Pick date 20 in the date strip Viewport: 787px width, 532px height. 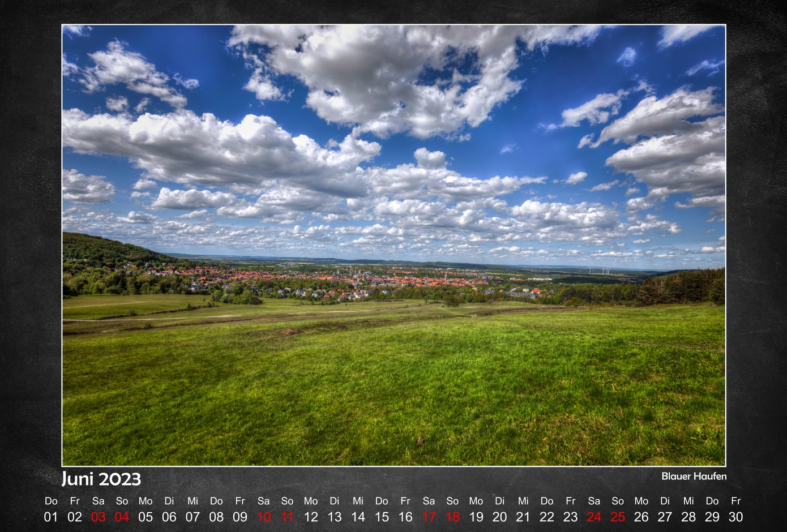coord(500,517)
